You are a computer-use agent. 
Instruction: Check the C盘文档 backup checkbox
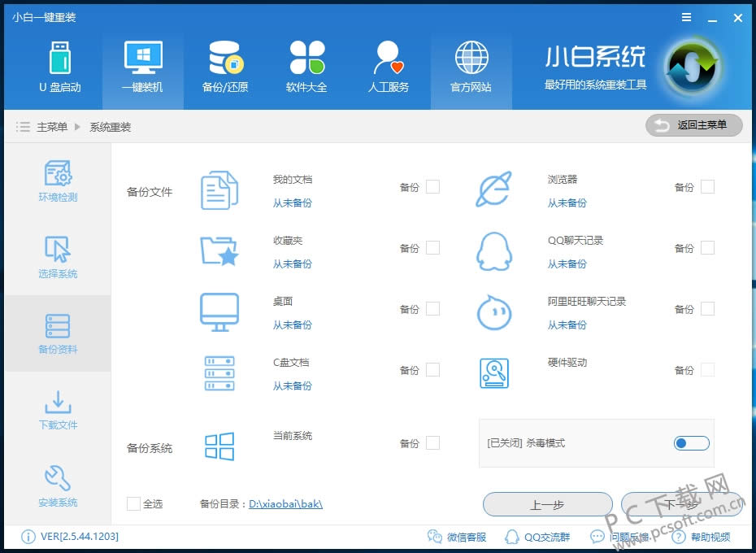433,370
